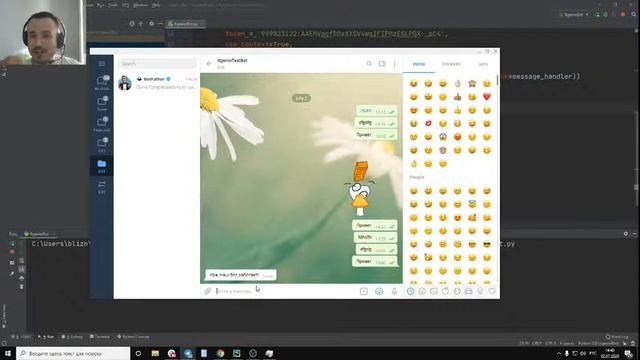Screen dimensions: 640x360
Task: Search messages with the chat header magnifier
Action: (x=369, y=64)
